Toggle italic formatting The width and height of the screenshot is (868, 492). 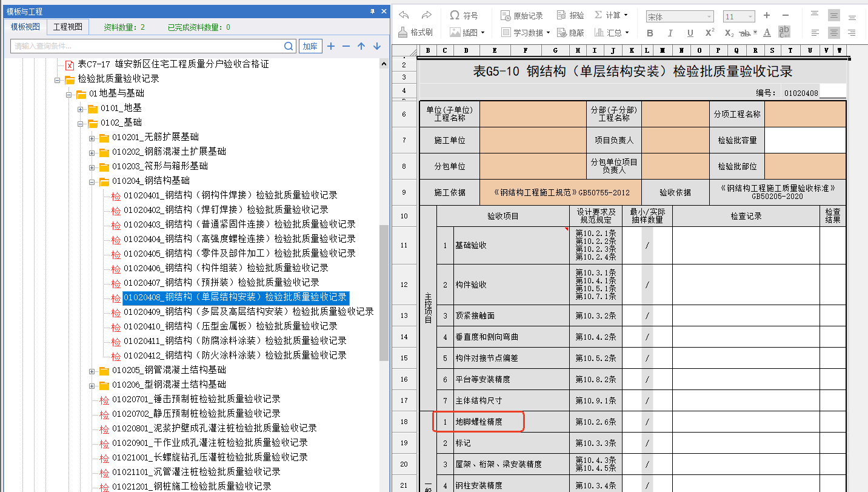[x=670, y=33]
